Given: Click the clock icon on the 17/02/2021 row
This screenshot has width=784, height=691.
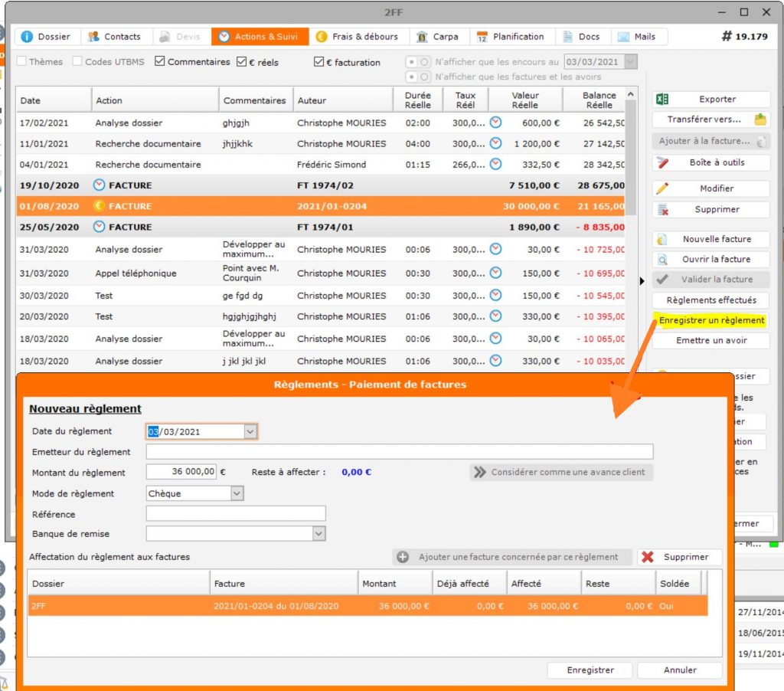Looking at the screenshot, I should tap(495, 123).
